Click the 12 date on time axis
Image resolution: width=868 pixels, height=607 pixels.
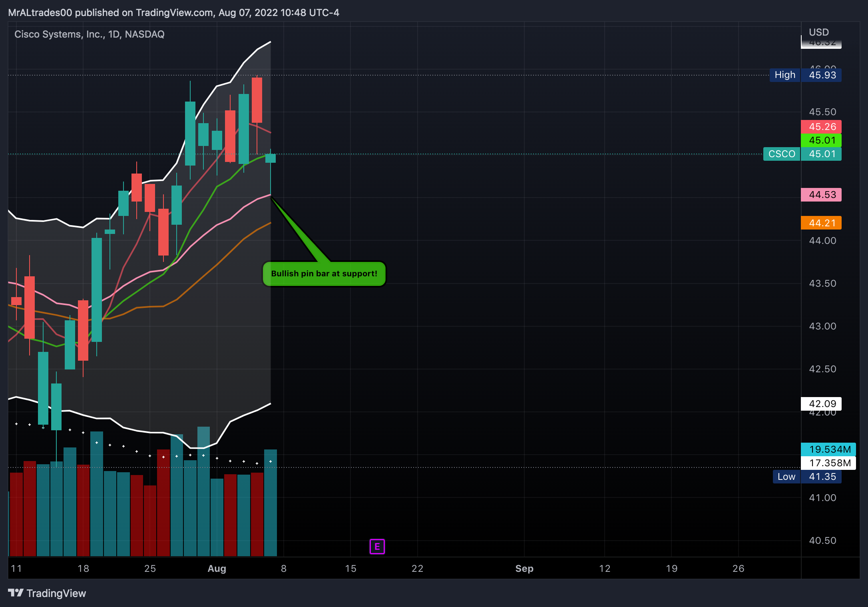605,569
